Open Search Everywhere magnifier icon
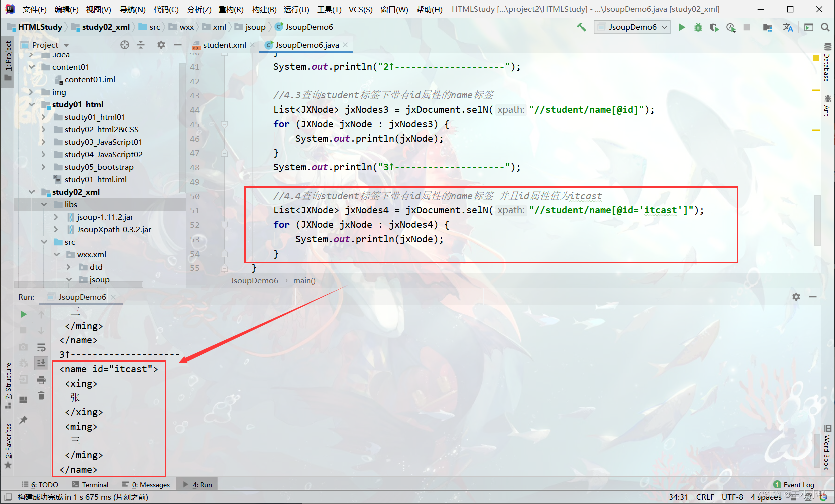This screenshot has height=504, width=835. (x=826, y=27)
